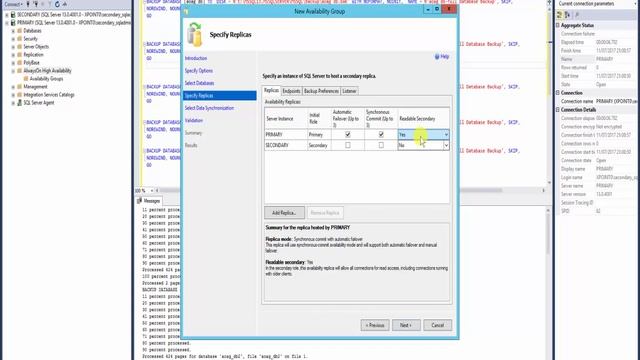Click the Security folder icon
The image size is (640, 360).
pos(20,39)
